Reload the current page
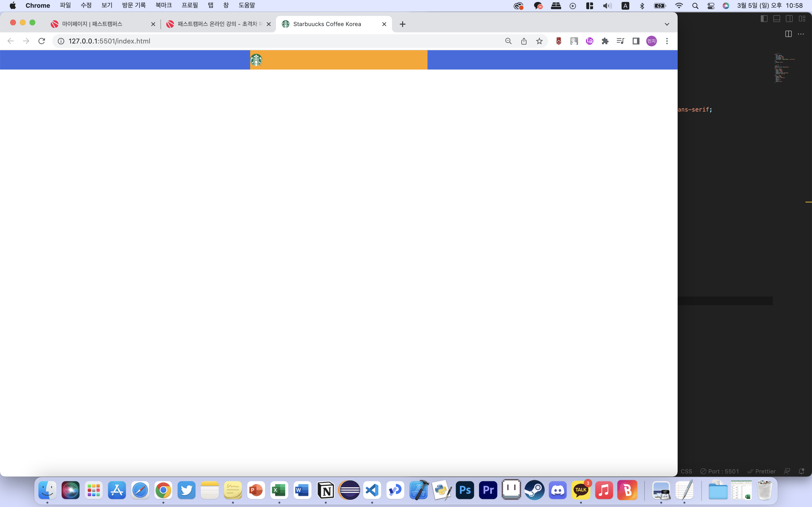The height and width of the screenshot is (507, 812). pyautogui.click(x=42, y=41)
